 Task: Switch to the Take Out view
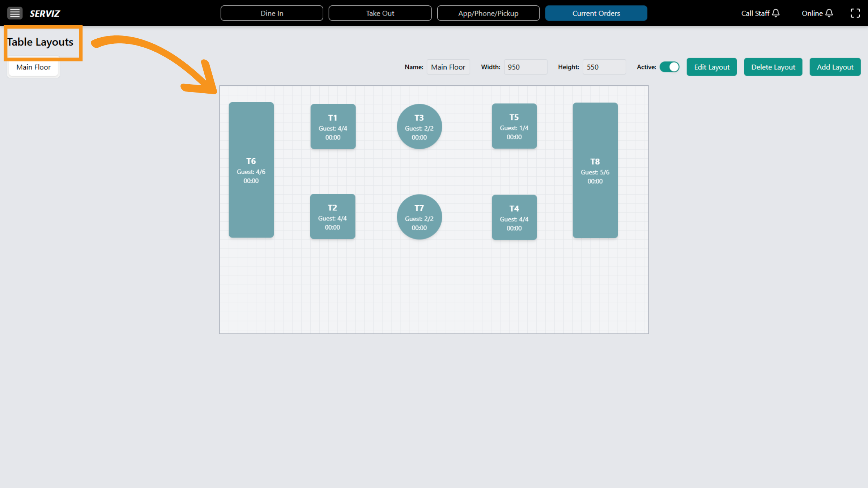click(380, 13)
